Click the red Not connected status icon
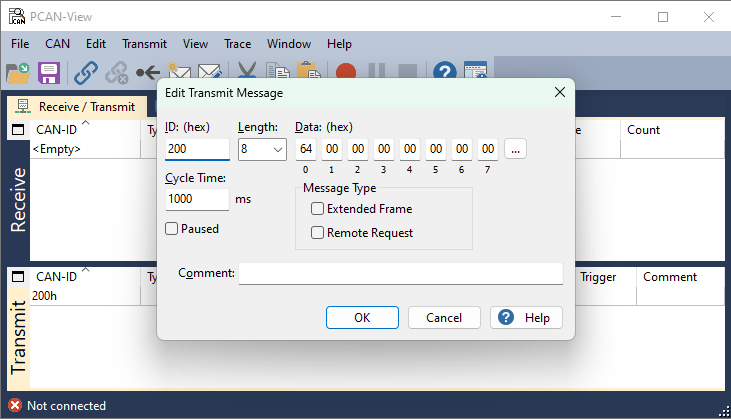Screen dimensions: 731x419 coord(15,405)
